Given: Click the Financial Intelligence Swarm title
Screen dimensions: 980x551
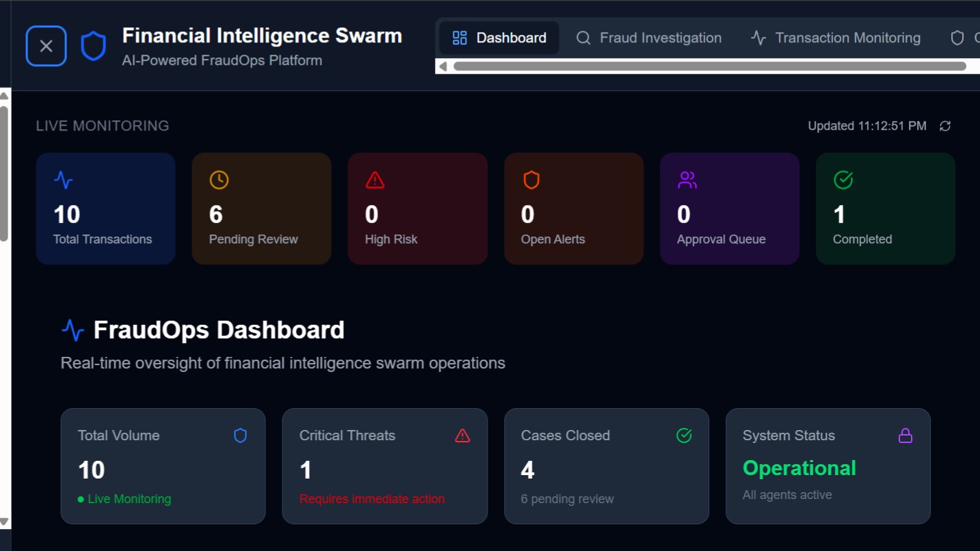Looking at the screenshot, I should (262, 36).
